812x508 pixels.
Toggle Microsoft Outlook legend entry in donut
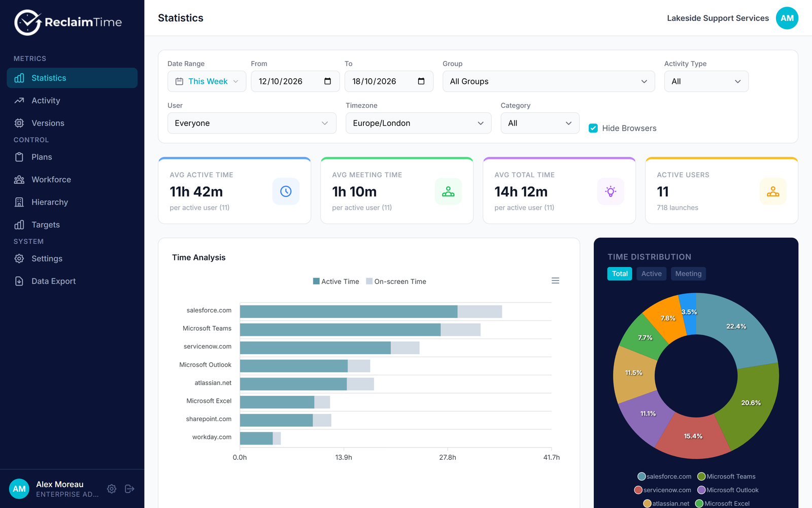coord(728,490)
